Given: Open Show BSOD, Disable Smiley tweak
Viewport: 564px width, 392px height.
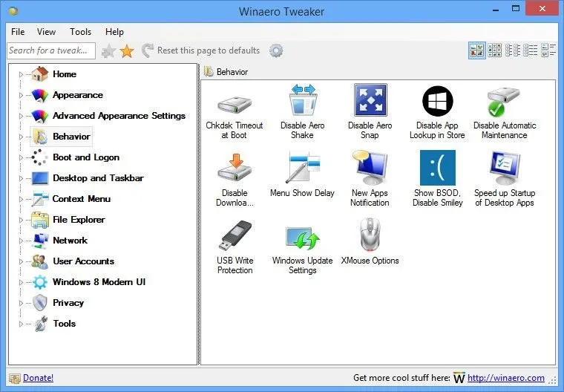Looking at the screenshot, I should click(x=437, y=169).
